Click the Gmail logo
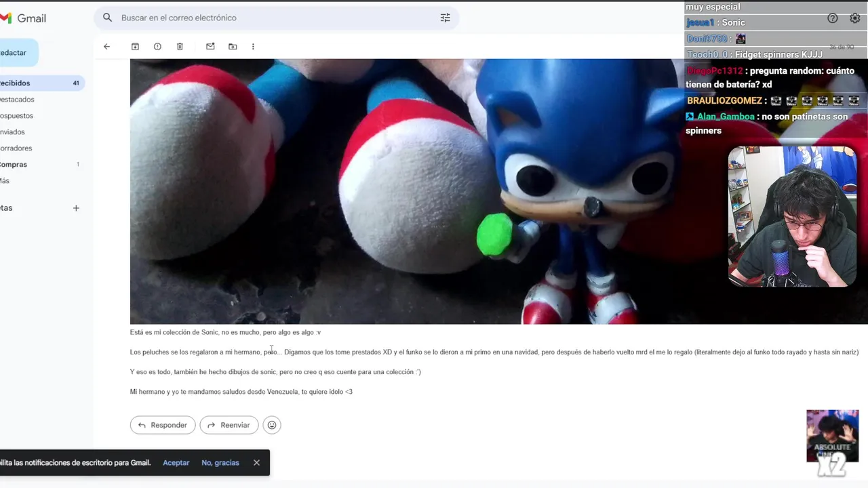Screen dimensions: 868x488 (x=24, y=18)
